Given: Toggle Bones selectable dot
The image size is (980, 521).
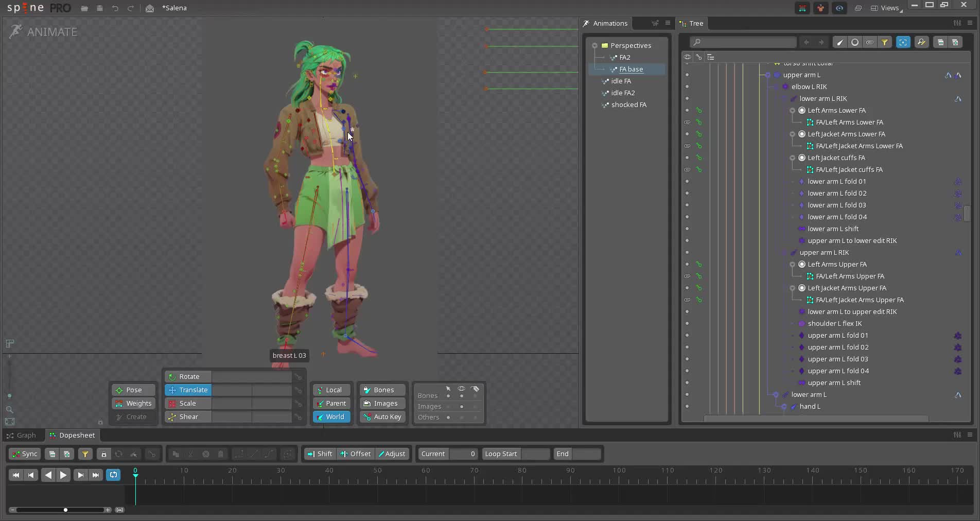Looking at the screenshot, I should pos(448,396).
